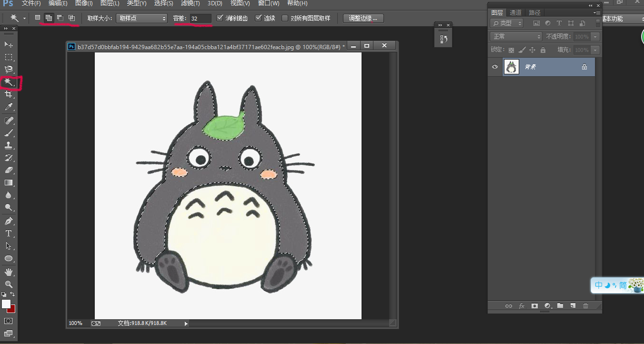644x344 pixels.
Task: Select the Eyedropper tool
Action: 9,107
